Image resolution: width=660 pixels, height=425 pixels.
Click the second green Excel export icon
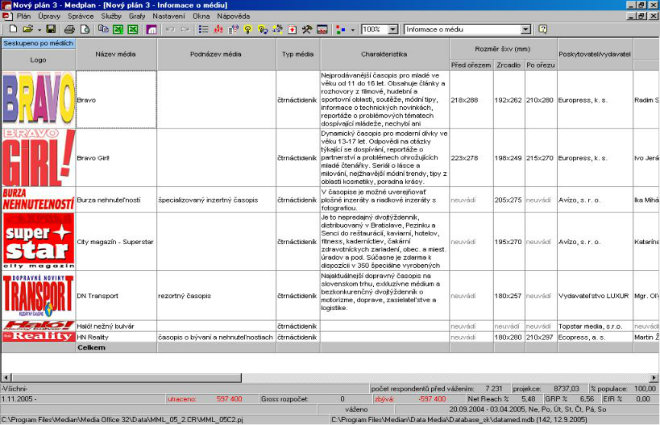coord(133,29)
